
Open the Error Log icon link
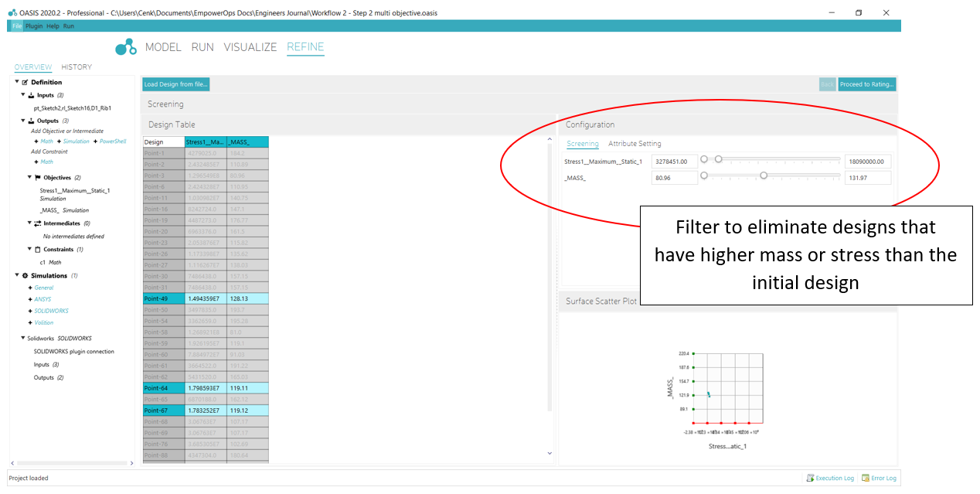pos(866,479)
